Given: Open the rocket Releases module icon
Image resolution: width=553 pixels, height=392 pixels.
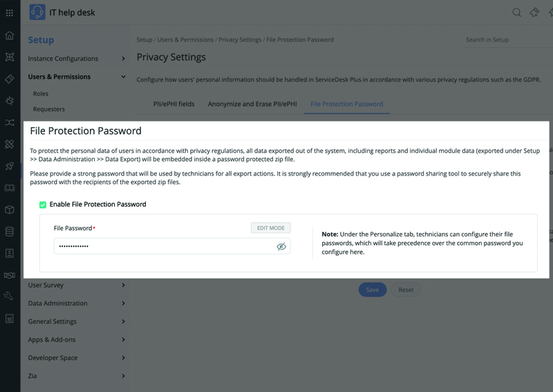Looking at the screenshot, I should [x=9, y=166].
